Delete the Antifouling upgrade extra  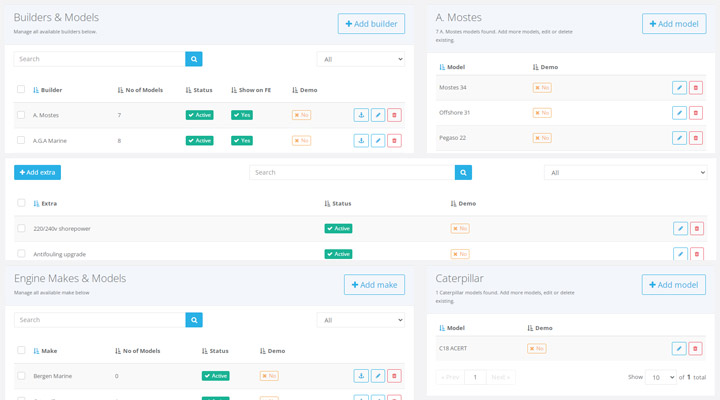[697, 254]
